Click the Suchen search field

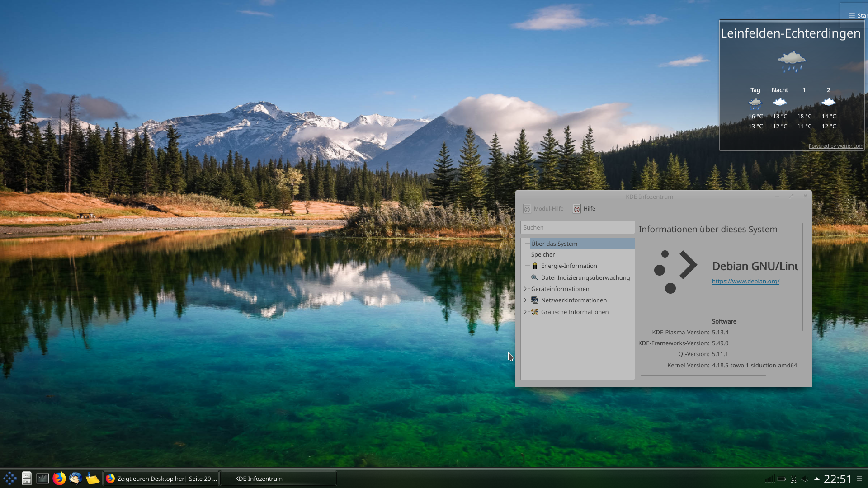coord(577,227)
